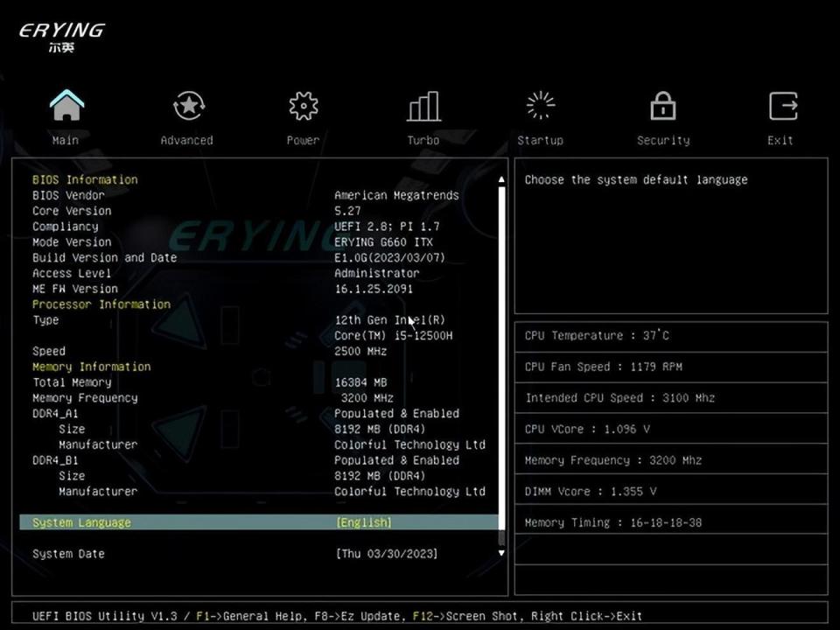Screen dimensions: 840x630
Task: Click the DDR4_B1 slot label
Action: pos(55,460)
